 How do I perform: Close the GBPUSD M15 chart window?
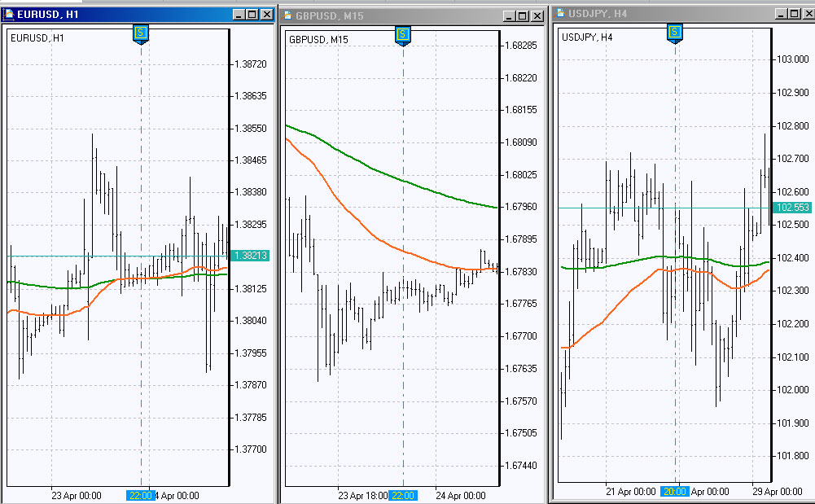tap(537, 15)
